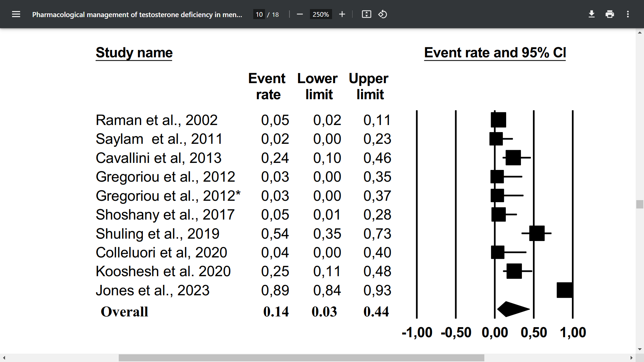Viewport: 644px width, 362px height.
Task: Click the overall event rate 0.14
Action: (x=276, y=312)
